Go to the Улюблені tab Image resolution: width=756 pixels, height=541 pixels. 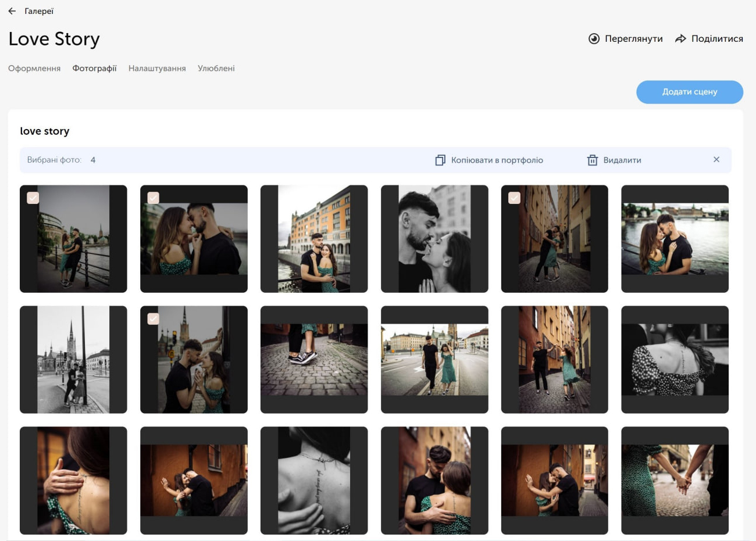tap(216, 69)
